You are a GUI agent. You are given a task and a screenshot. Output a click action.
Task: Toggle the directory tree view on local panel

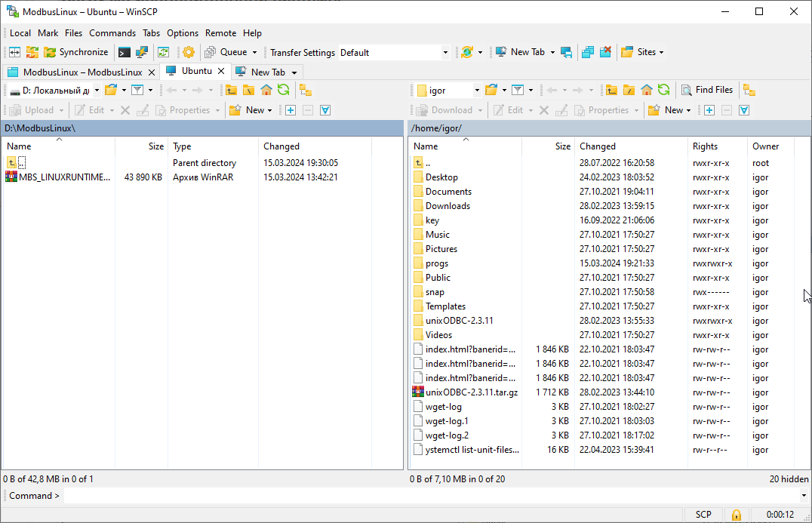pos(304,89)
